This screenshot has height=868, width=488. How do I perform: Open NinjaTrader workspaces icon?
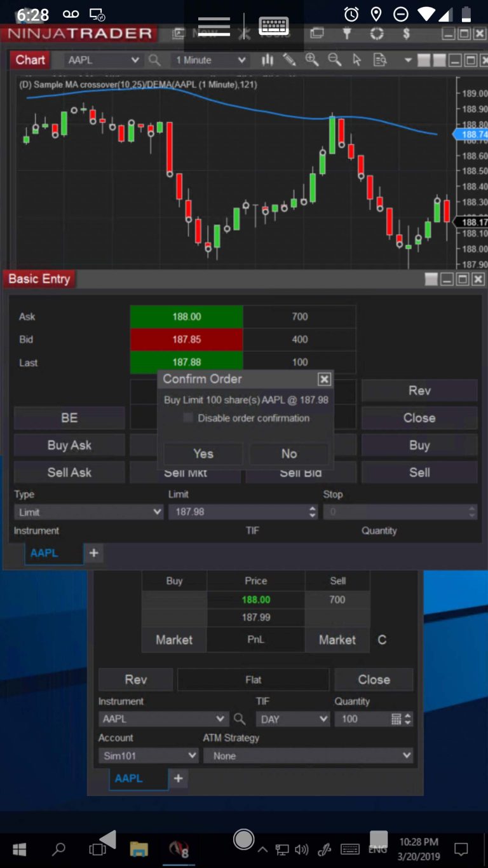316,33
